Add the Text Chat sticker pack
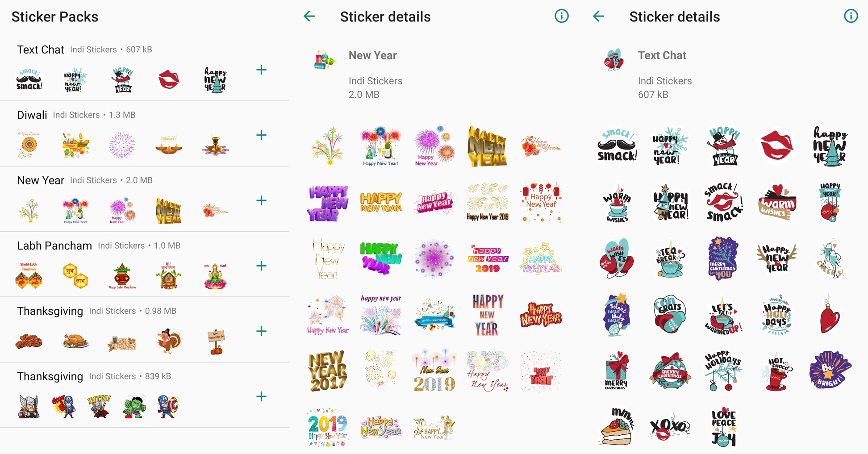The width and height of the screenshot is (868, 454). 261,70
